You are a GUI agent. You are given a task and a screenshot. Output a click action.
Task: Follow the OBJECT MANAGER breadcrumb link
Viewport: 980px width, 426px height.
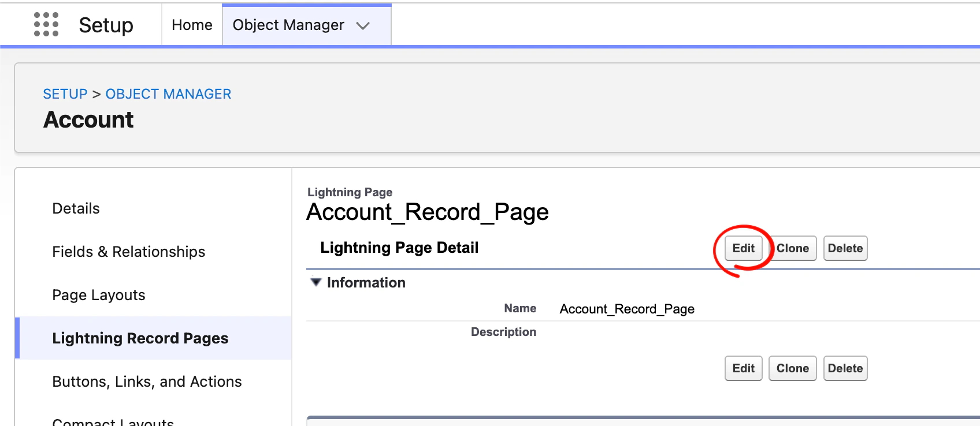tap(168, 94)
